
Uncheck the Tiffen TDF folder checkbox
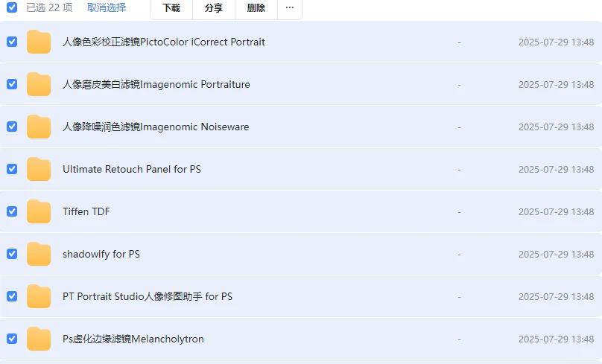pyautogui.click(x=12, y=211)
